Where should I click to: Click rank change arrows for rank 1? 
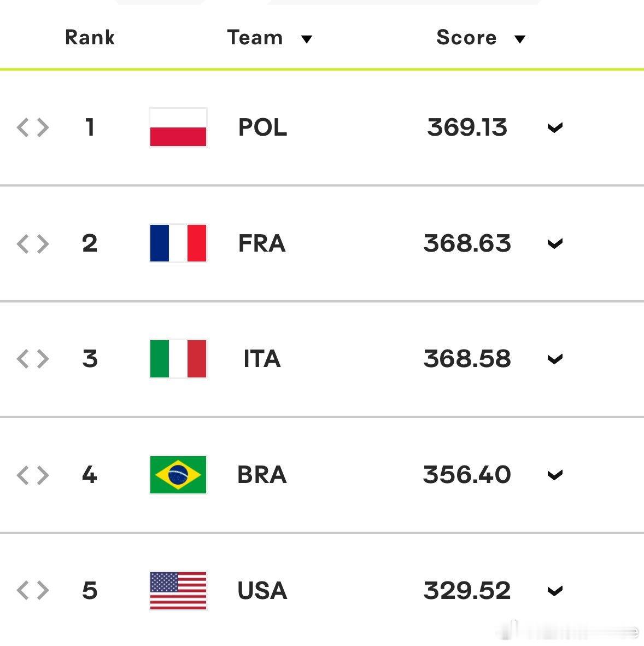click(33, 127)
